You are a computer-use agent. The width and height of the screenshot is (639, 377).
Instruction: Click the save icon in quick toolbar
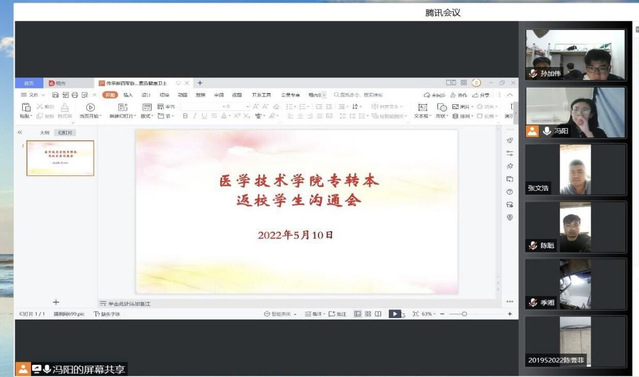pos(55,95)
